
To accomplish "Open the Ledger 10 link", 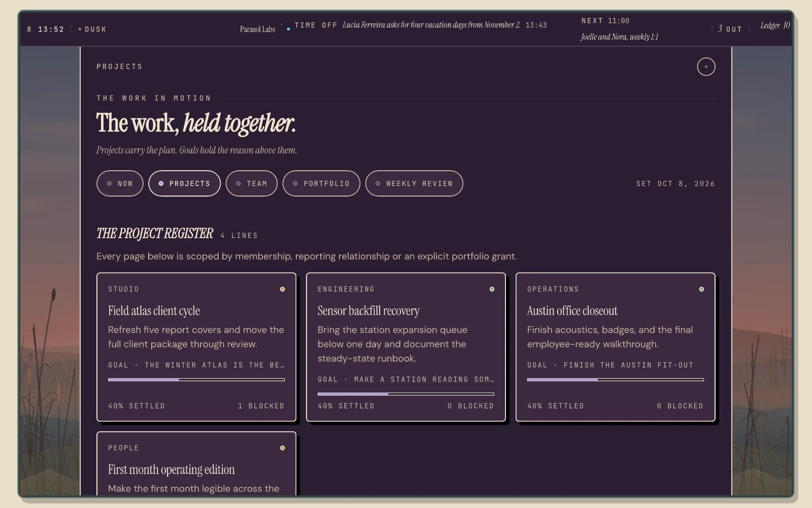I will coord(775,25).
